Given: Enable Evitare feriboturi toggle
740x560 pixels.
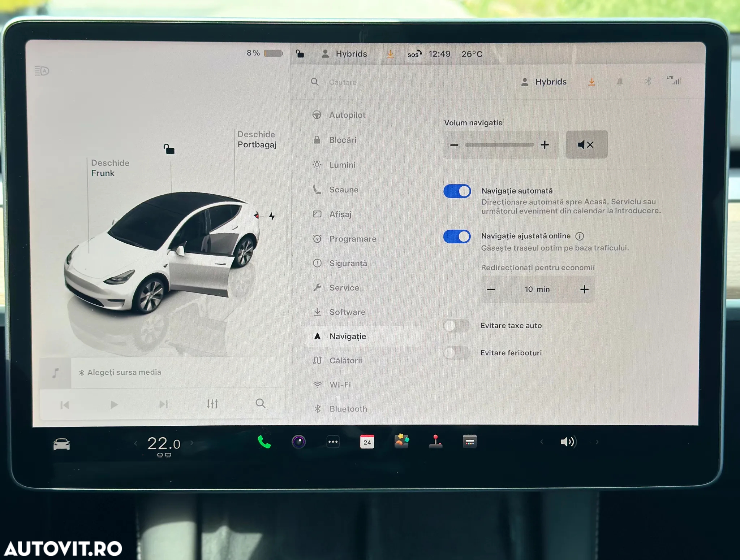Looking at the screenshot, I should pyautogui.click(x=456, y=353).
